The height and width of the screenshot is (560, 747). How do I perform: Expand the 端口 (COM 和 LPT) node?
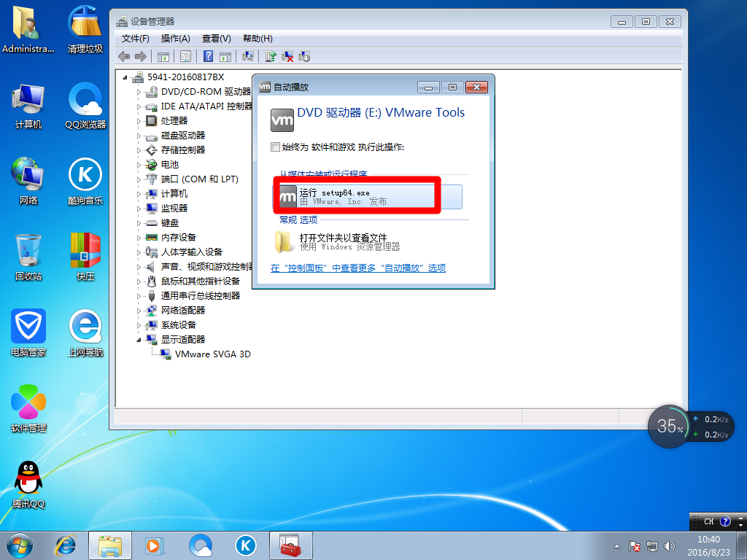pyautogui.click(x=139, y=179)
